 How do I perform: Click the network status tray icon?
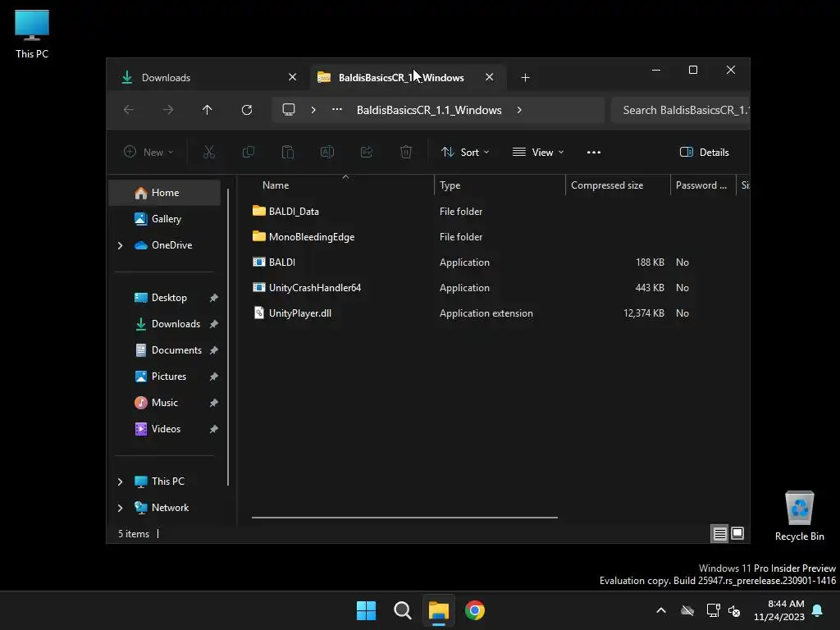tap(713, 610)
